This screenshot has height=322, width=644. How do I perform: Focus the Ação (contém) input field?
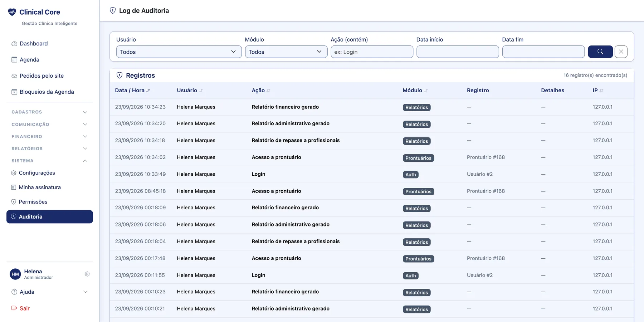pos(372,52)
